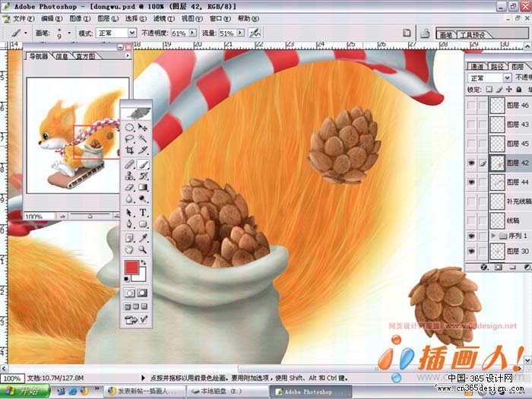Open the 编辑 menu
Viewport: 532px width, 399px height.
tap(52, 19)
